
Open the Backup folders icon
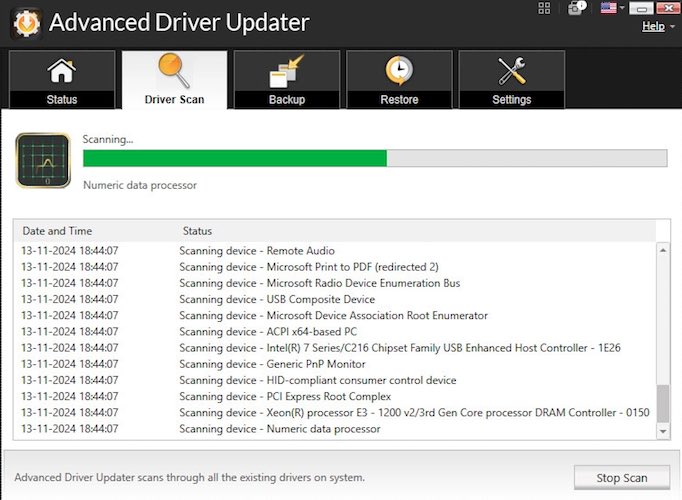(x=286, y=71)
